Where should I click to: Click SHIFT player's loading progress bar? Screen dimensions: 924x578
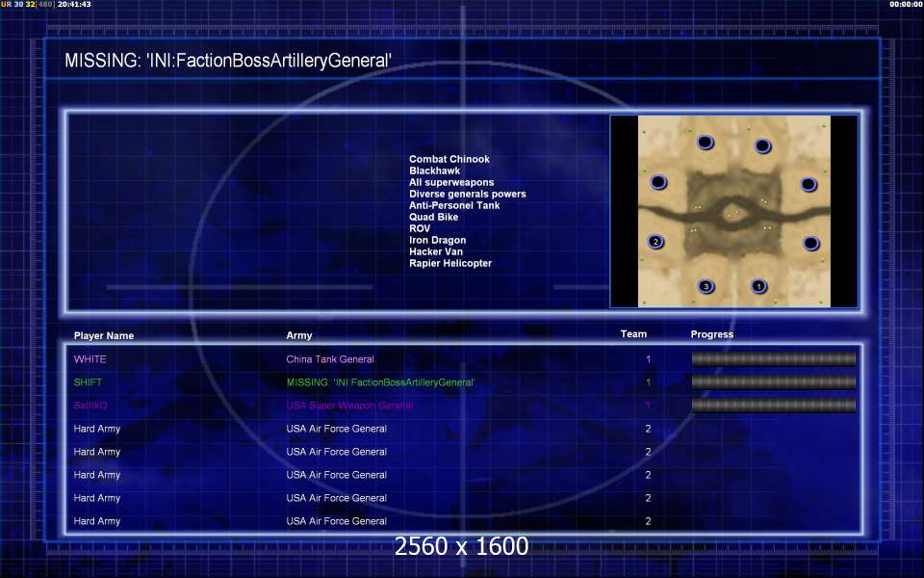[x=773, y=382]
